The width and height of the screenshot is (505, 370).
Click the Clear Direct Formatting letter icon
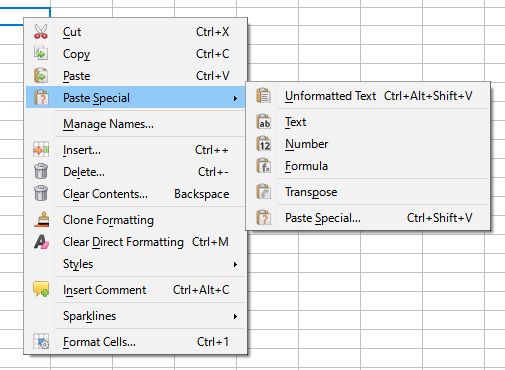(x=41, y=242)
